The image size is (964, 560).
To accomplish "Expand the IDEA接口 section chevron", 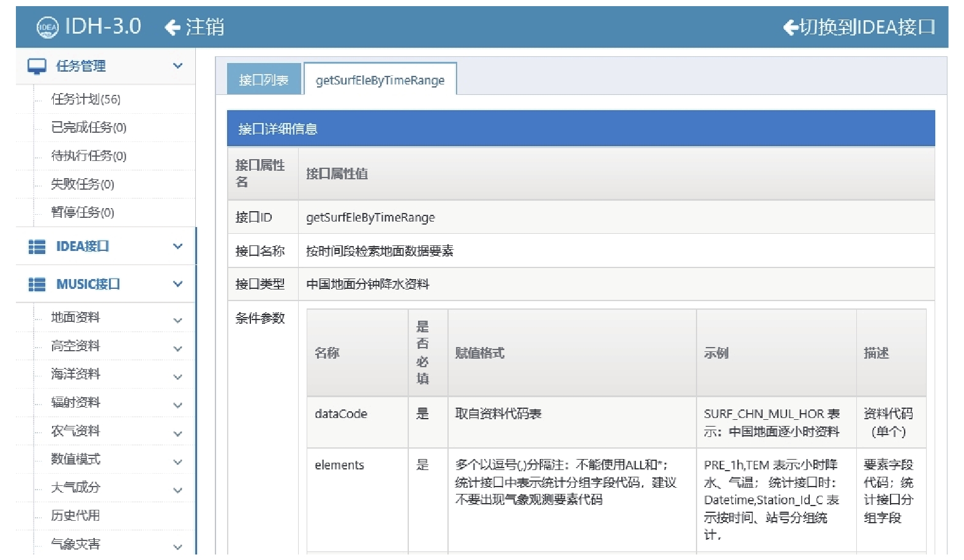I will [177, 246].
